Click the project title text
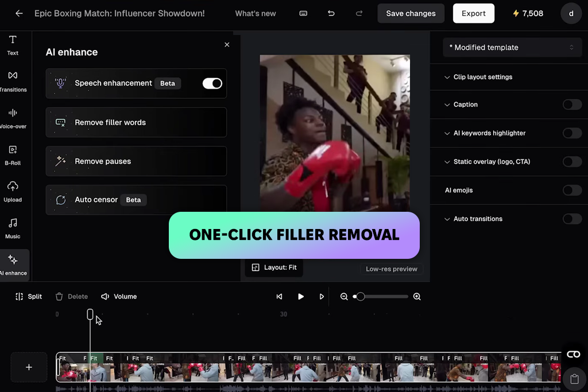This screenshot has height=392, width=588. (119, 14)
